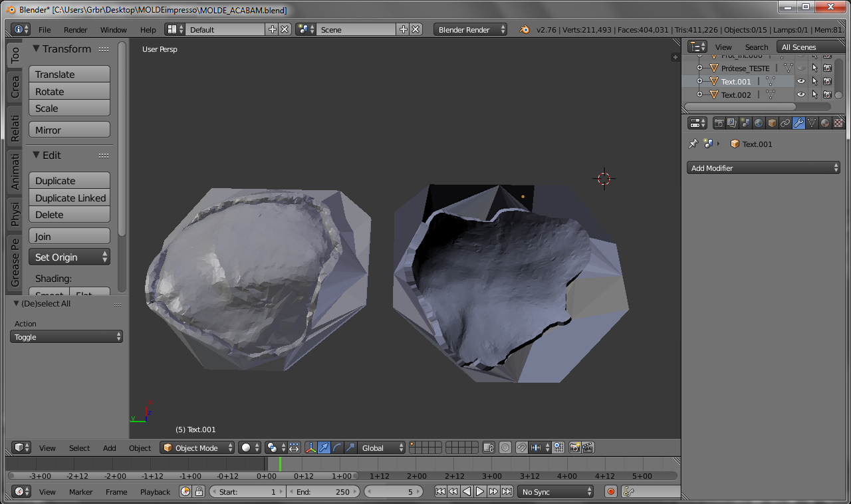Open the Help menu
Image resolution: width=851 pixels, height=504 pixels.
coord(148,30)
